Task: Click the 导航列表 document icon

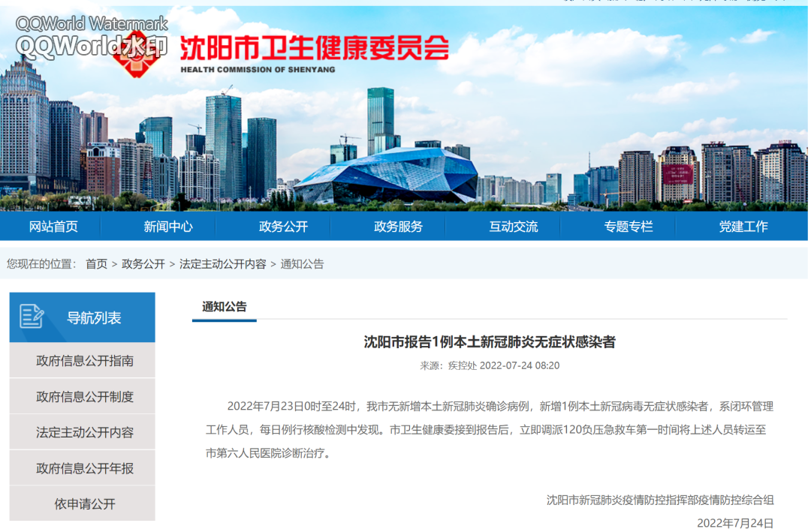Action: coord(32,317)
